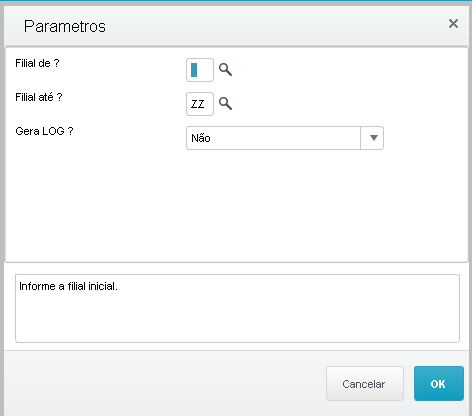The height and width of the screenshot is (416, 472).
Task: Select the Filial até field containing ZZ
Action: [x=200, y=104]
